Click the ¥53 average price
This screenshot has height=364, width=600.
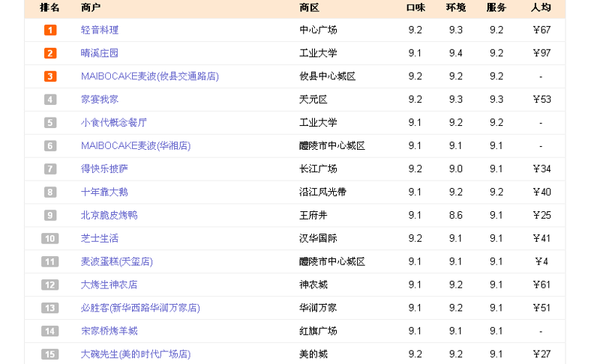click(541, 100)
